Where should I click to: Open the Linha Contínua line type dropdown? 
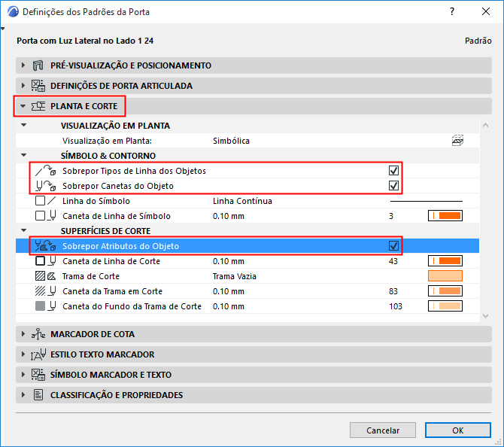[x=242, y=201]
